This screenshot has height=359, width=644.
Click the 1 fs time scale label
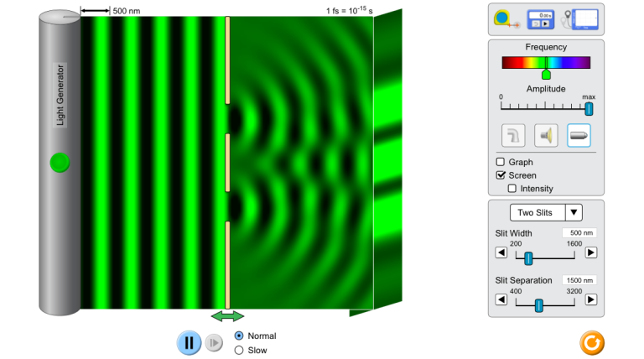coord(349,10)
